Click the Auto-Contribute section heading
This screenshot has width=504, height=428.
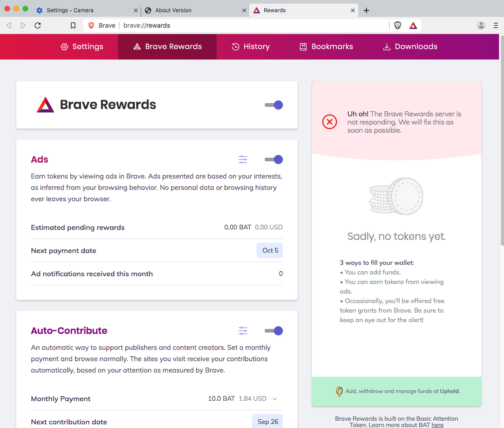pos(69,331)
